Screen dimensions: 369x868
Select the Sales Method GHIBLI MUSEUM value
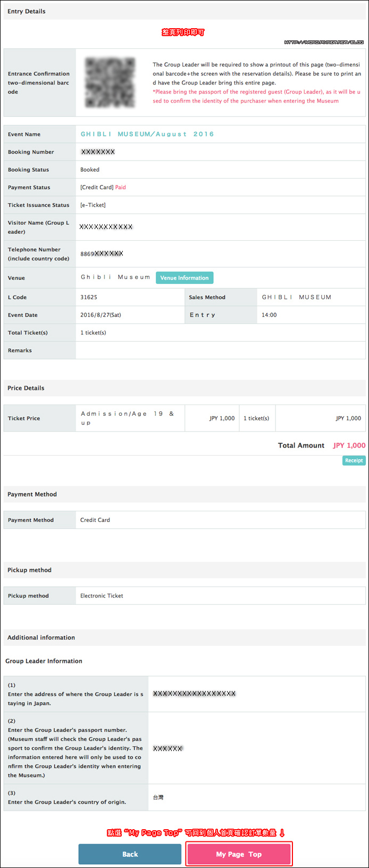[x=297, y=297]
